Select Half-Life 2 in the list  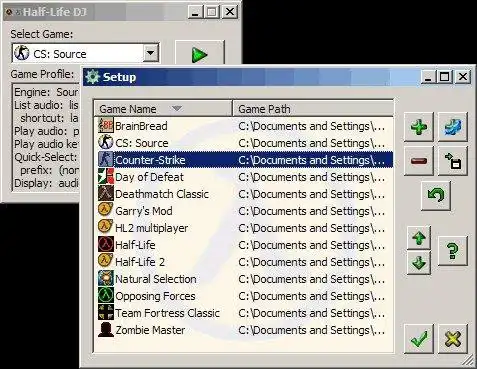140,262
